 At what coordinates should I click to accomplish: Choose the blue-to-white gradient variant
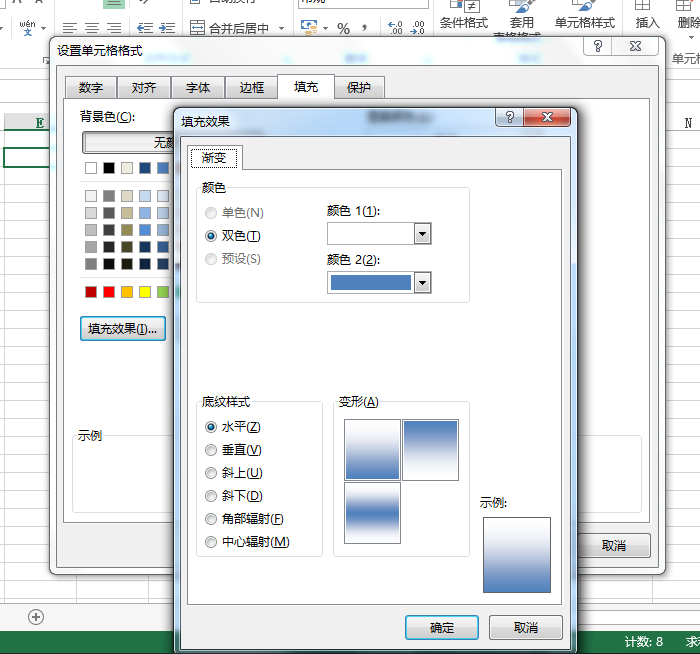tap(430, 450)
